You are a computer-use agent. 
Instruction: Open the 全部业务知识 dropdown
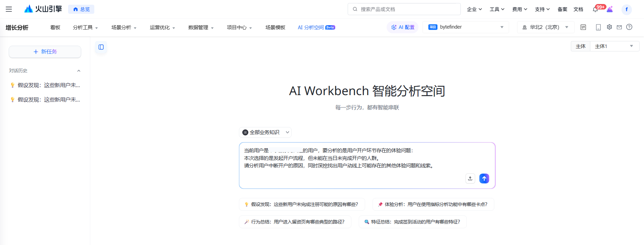265,132
